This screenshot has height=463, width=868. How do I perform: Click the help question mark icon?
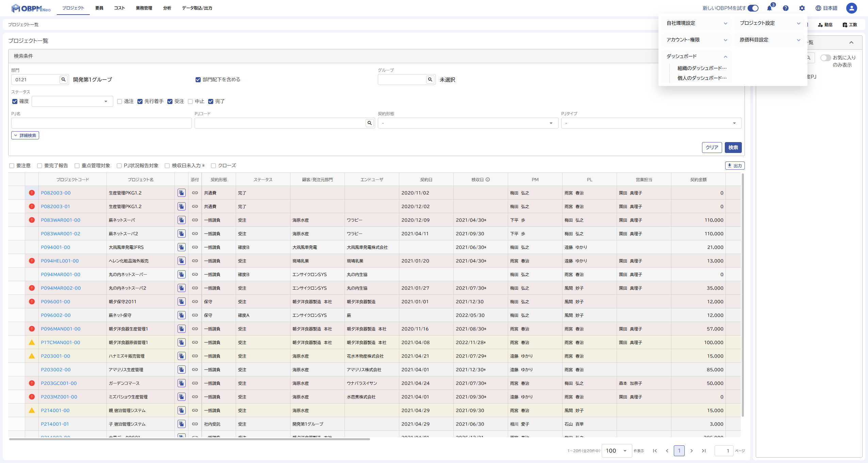tap(786, 8)
